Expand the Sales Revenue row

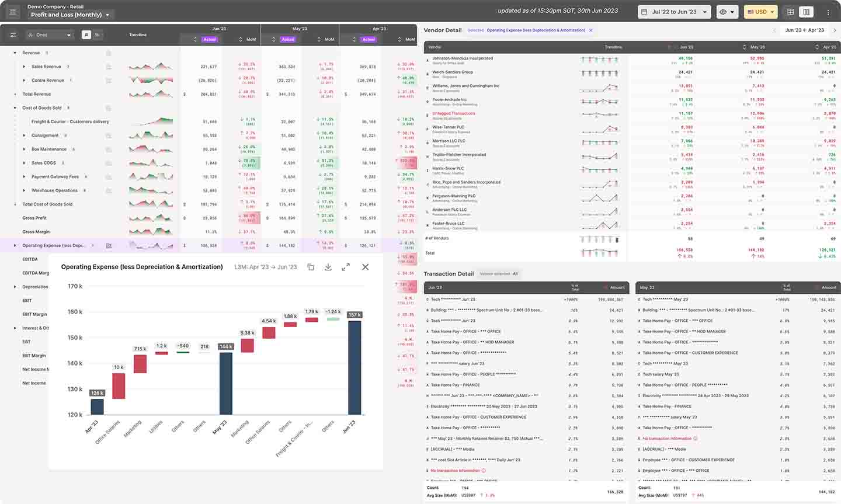pos(24,67)
